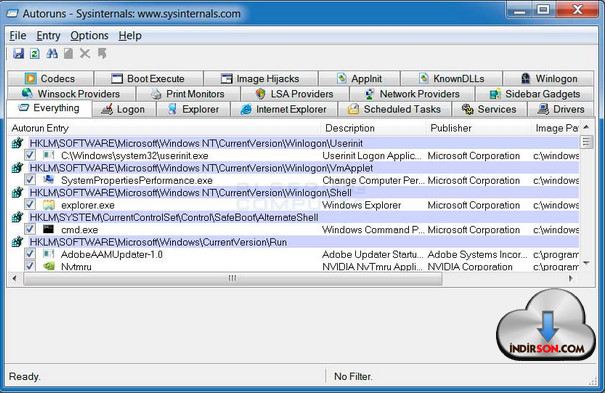Image resolution: width=605 pixels, height=393 pixels.
Task: Open the LSA Providers tab
Action: (295, 94)
